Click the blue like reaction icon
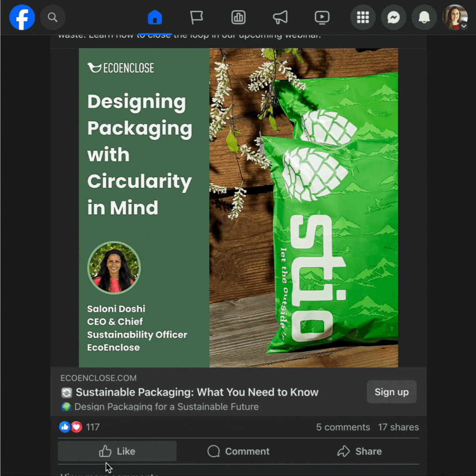This screenshot has height=476, width=476. [x=65, y=427]
